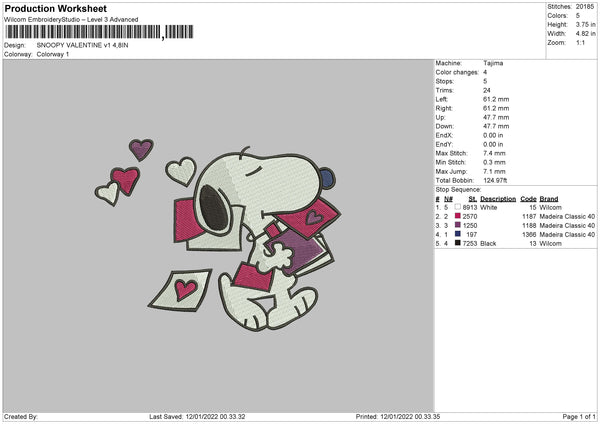Click the Height value 3.75 in
This screenshot has height=424, width=600.
[x=585, y=24]
